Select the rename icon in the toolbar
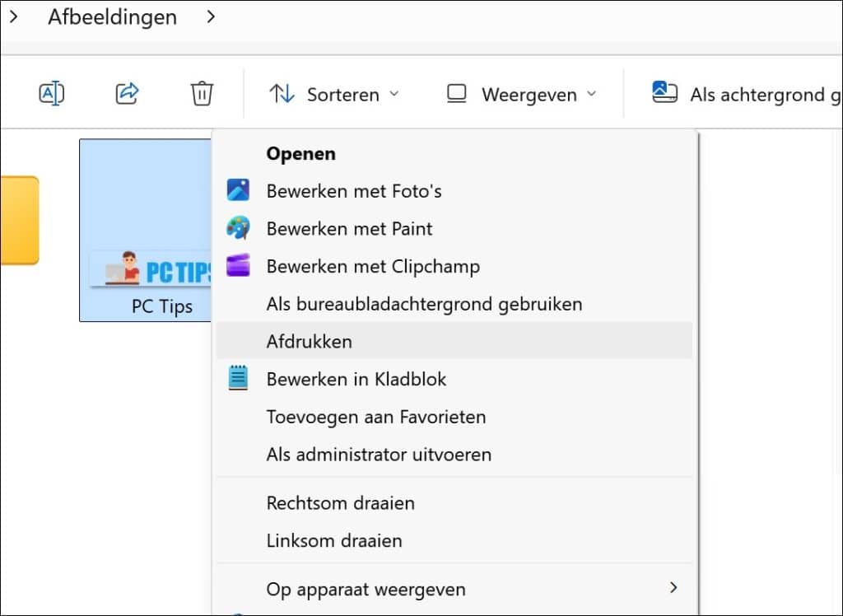This screenshot has width=843, height=616. [51, 93]
